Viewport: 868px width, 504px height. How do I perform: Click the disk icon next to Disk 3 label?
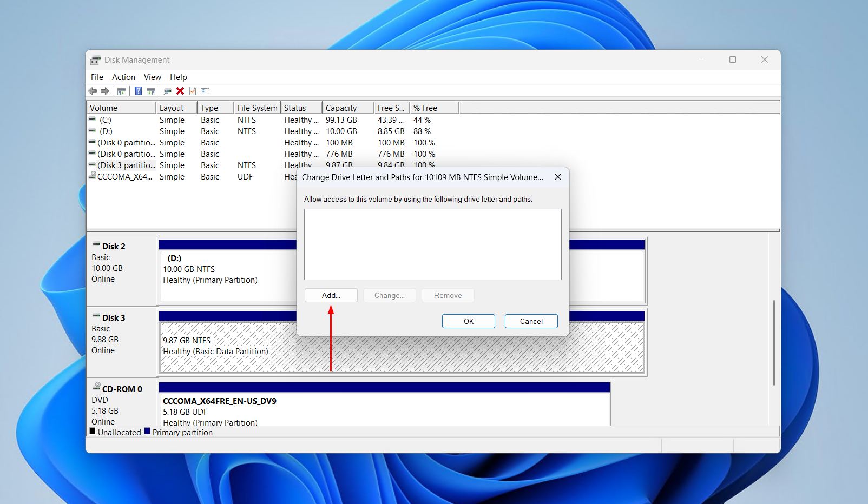(x=96, y=316)
